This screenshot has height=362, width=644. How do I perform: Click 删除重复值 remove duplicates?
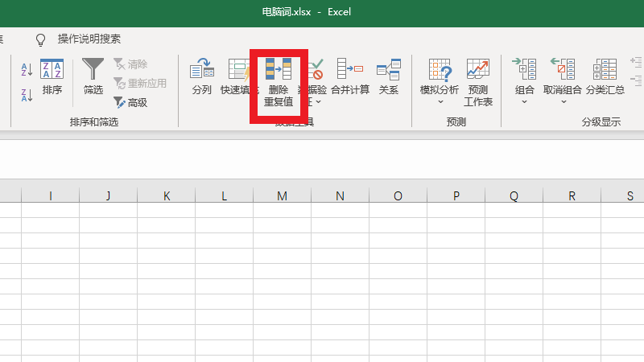click(279, 84)
